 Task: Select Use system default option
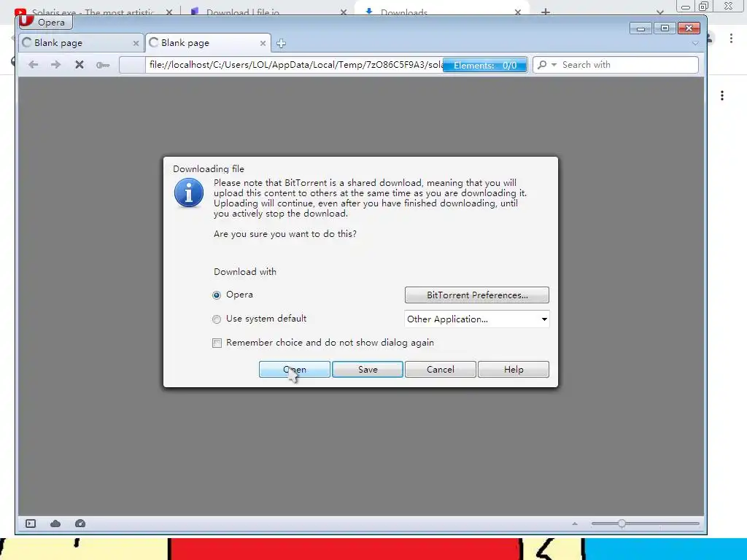pos(217,319)
